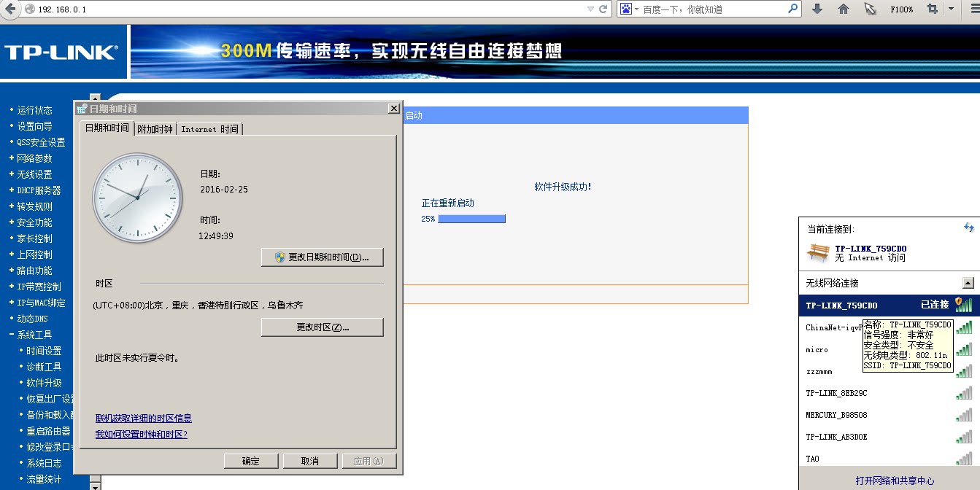Image resolution: width=980 pixels, height=490 pixels.
Task: Expand the 安全功能 menu section
Action: tap(34, 222)
